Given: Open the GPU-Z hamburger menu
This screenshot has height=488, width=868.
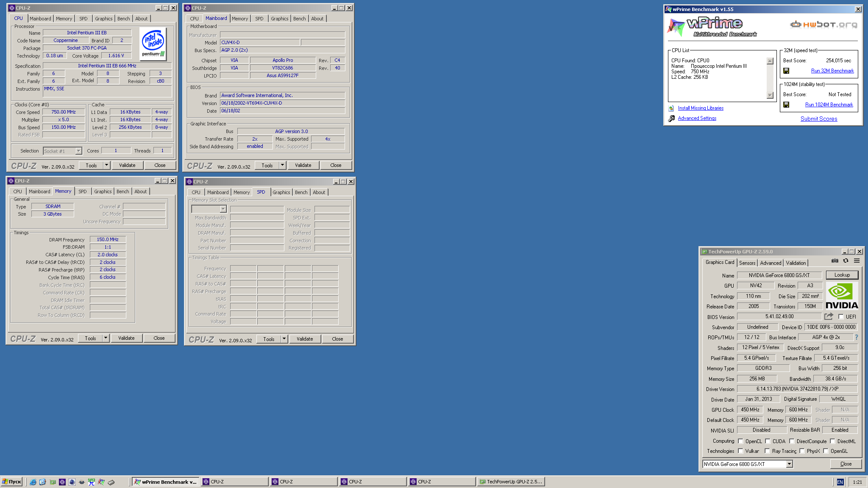Looking at the screenshot, I should 857,261.
